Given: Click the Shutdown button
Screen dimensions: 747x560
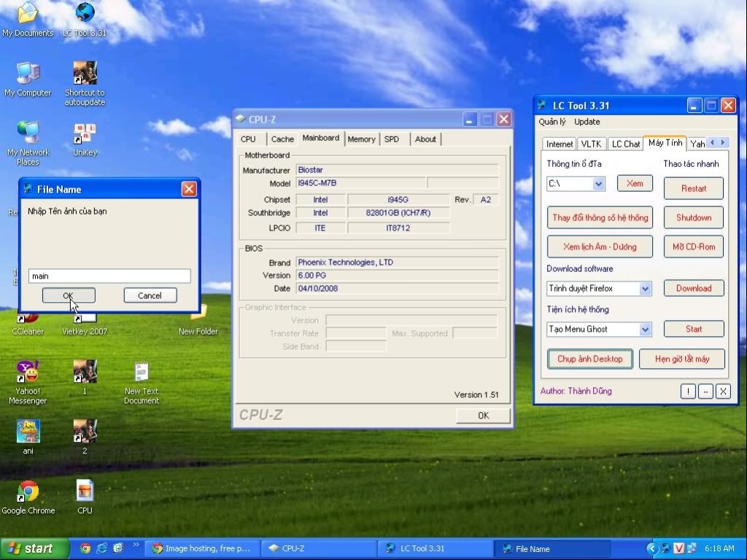Looking at the screenshot, I should [x=694, y=217].
